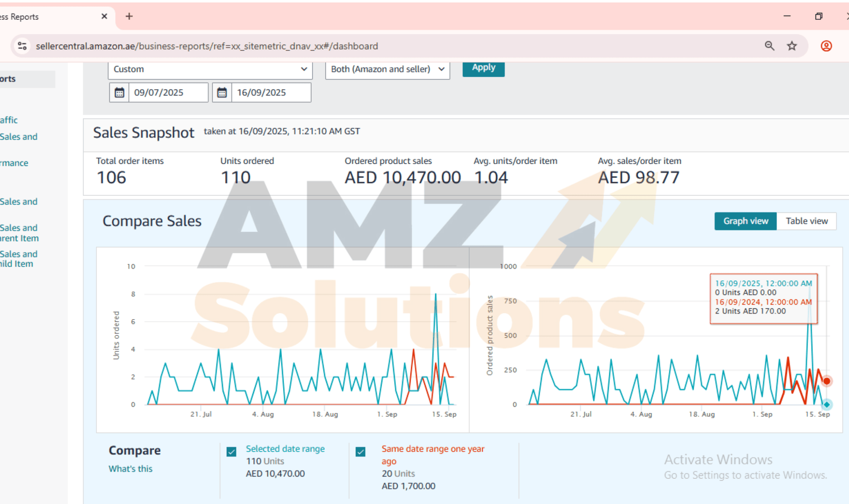Image resolution: width=849 pixels, height=504 pixels.
Task: Uncheck Same date range one year ago checkbox
Action: click(360, 452)
